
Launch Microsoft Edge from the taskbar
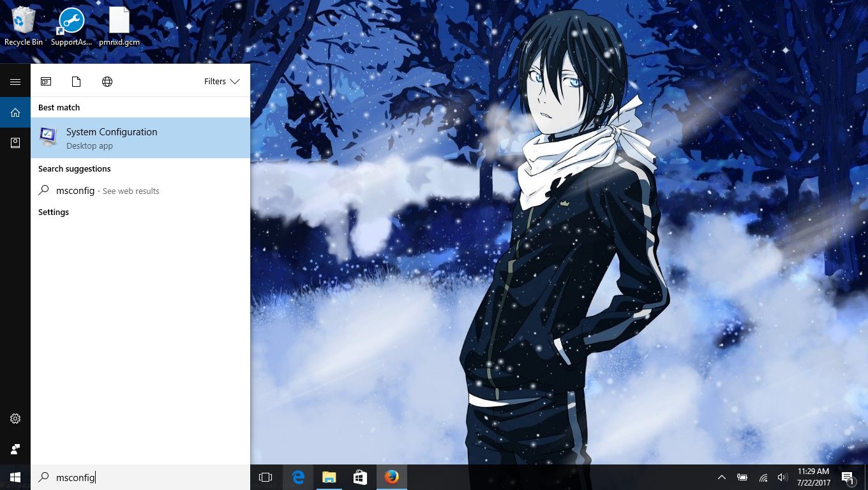(297, 477)
